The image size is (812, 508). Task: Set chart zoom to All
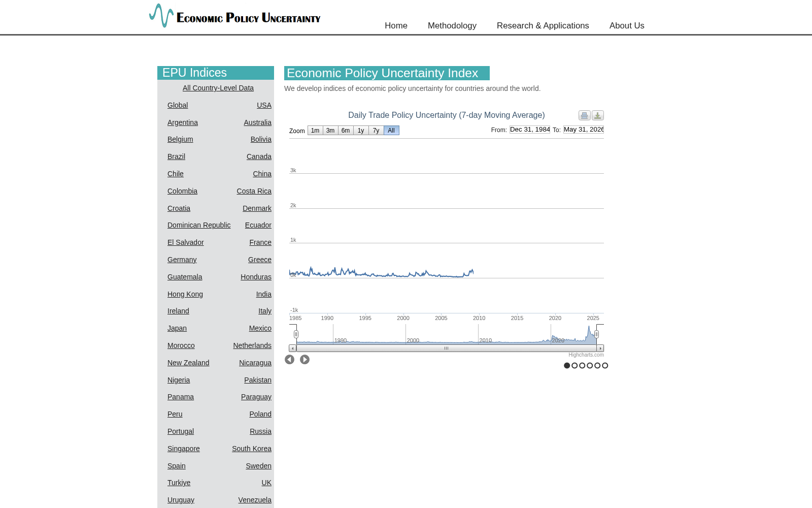[x=391, y=131]
